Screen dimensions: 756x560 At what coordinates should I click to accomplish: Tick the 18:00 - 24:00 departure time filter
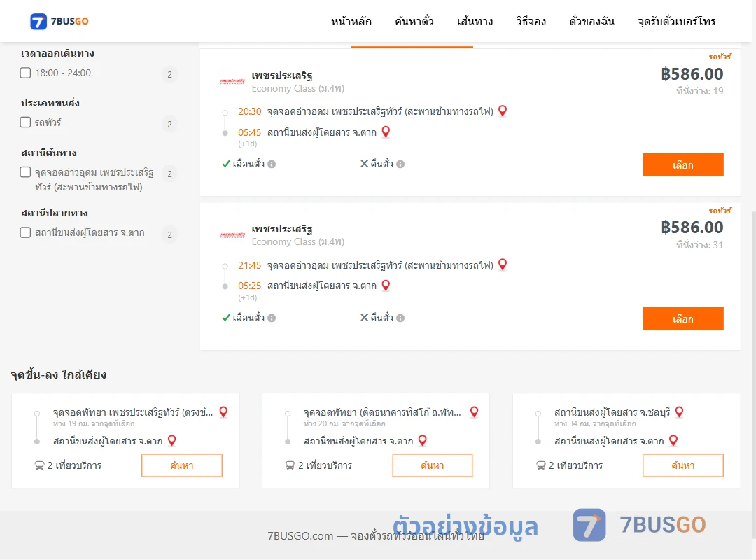[x=26, y=73]
